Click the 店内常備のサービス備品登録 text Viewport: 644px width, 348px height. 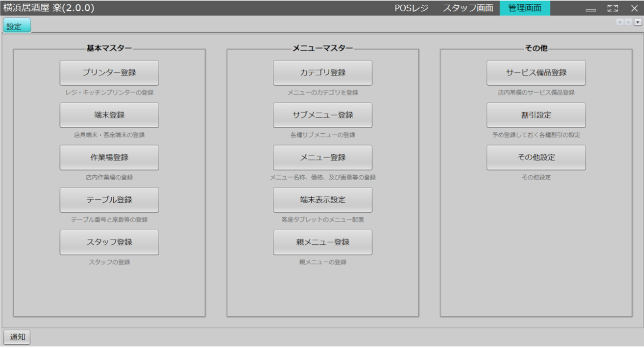(536, 92)
